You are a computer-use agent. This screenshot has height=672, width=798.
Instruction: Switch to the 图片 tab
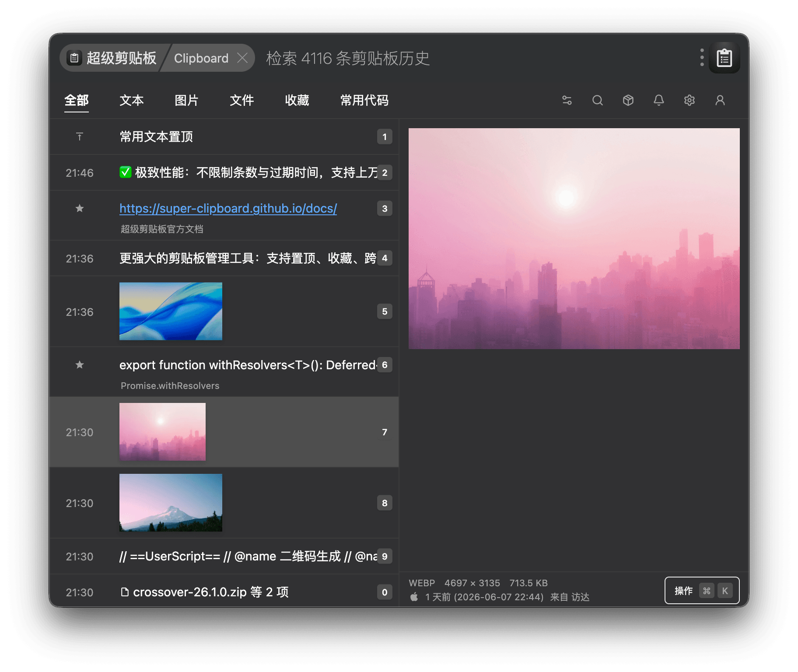187,100
